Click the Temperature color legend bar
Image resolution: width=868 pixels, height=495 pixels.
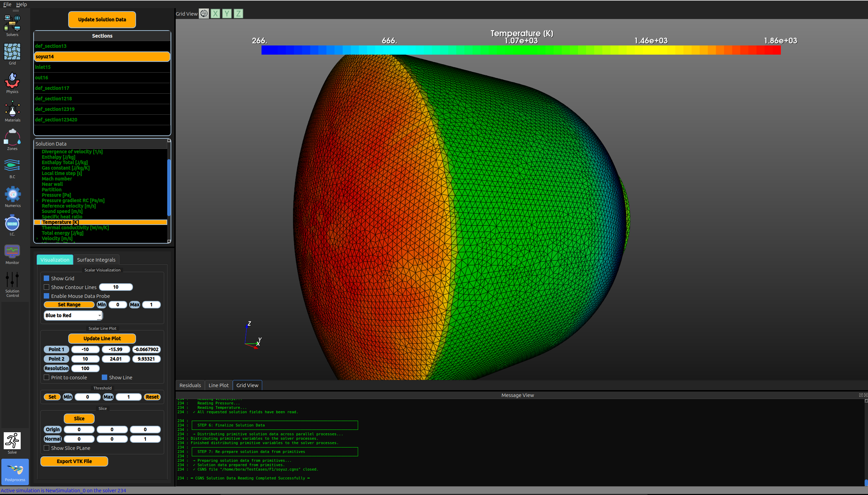(521, 50)
